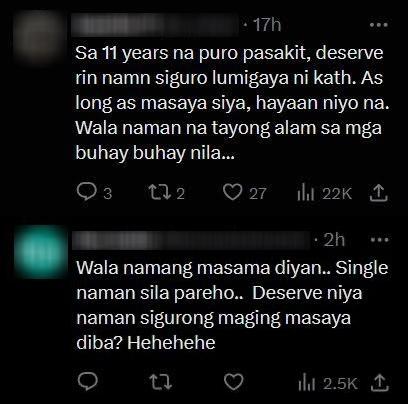Open the blurred username of the second tweet
408x404 pixels.
(x=193, y=240)
